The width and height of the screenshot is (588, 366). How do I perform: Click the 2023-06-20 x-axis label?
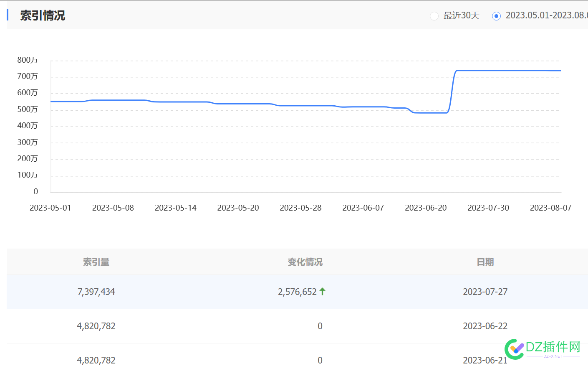point(426,208)
